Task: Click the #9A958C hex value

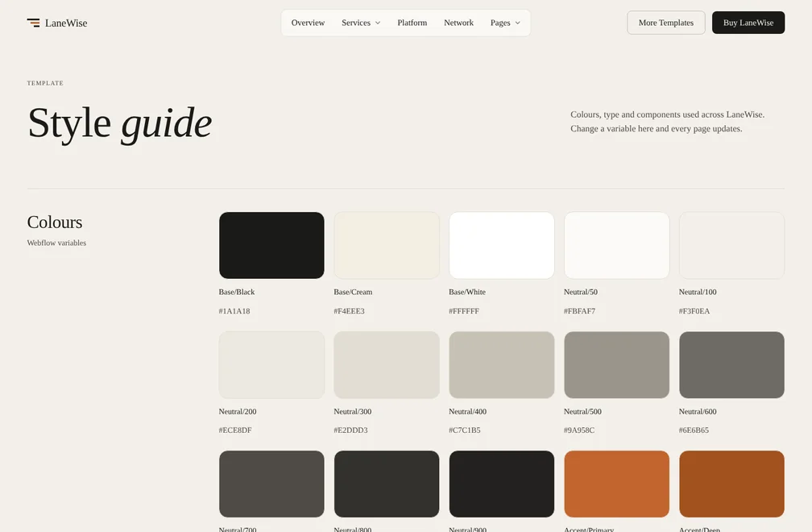Action: click(x=579, y=430)
